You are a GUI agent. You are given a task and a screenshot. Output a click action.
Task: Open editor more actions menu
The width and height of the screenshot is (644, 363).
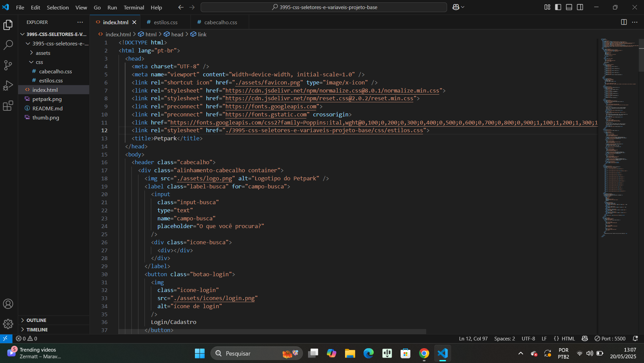tap(635, 22)
